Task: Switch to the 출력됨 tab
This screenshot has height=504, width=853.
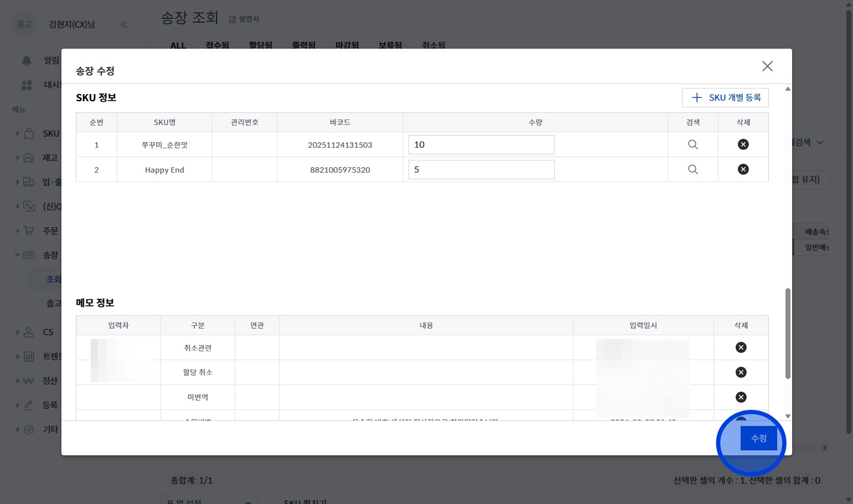Action: click(x=304, y=45)
